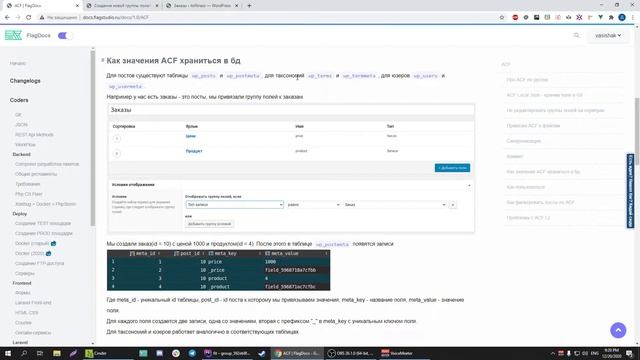Viewport: 640px width, 360px height.
Task: Open HTML CSS sidebar page
Action: pyautogui.click(x=27, y=313)
